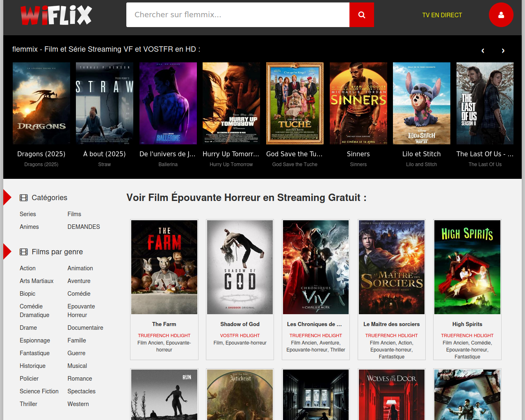Click the red search magnifier button
Screen dimensions: 525x420
click(x=361, y=15)
